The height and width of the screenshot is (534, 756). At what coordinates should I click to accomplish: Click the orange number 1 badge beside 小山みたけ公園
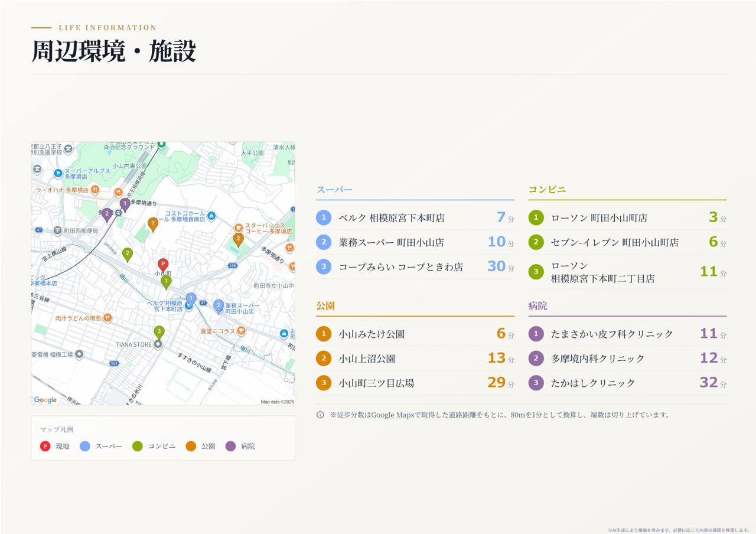(324, 334)
